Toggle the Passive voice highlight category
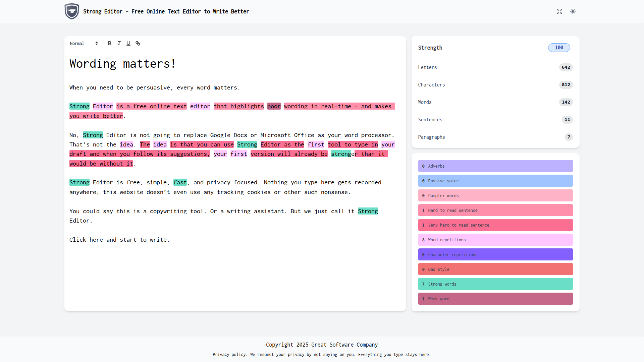The height and width of the screenshot is (362, 644). (x=495, y=181)
